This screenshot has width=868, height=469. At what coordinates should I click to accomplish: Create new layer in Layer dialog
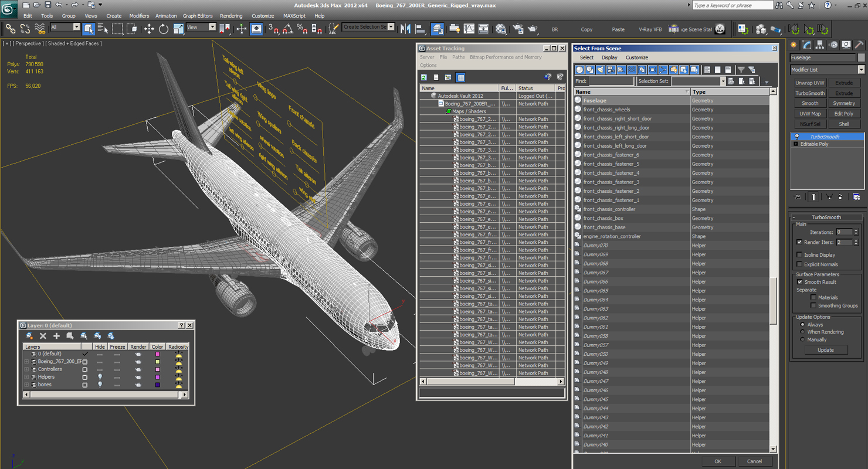tap(29, 336)
